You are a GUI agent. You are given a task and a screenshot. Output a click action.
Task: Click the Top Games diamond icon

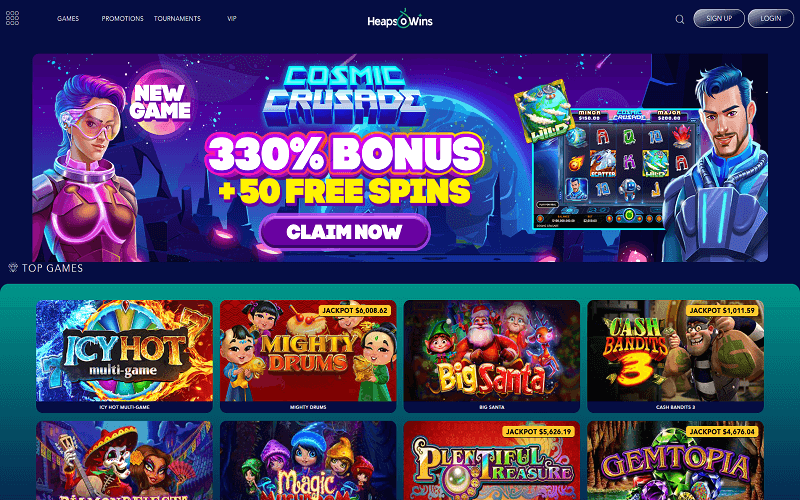pyautogui.click(x=13, y=268)
